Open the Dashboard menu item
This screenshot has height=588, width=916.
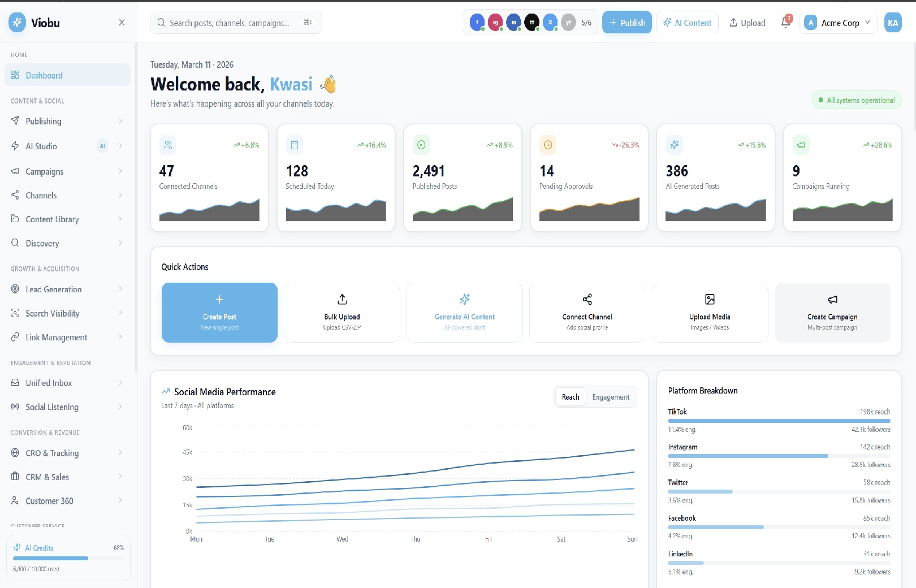point(67,75)
